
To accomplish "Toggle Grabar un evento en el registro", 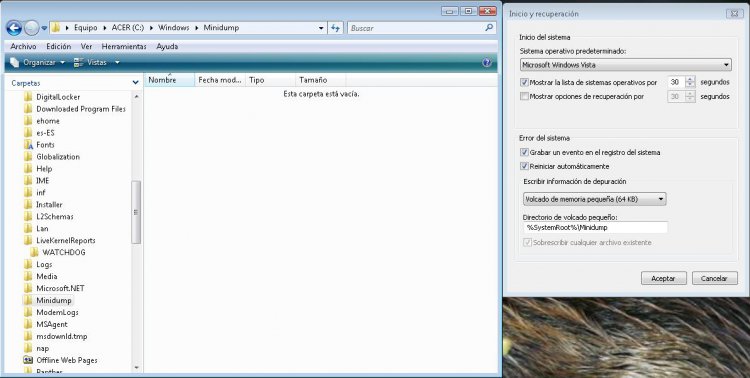I will pos(524,152).
